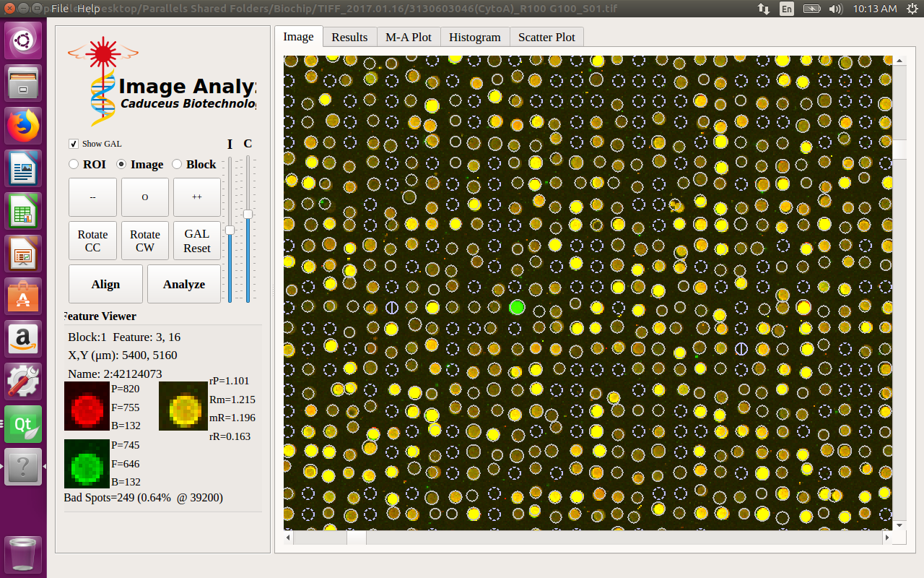
Task: Click the red channel spot thumbnail
Action: (x=87, y=407)
